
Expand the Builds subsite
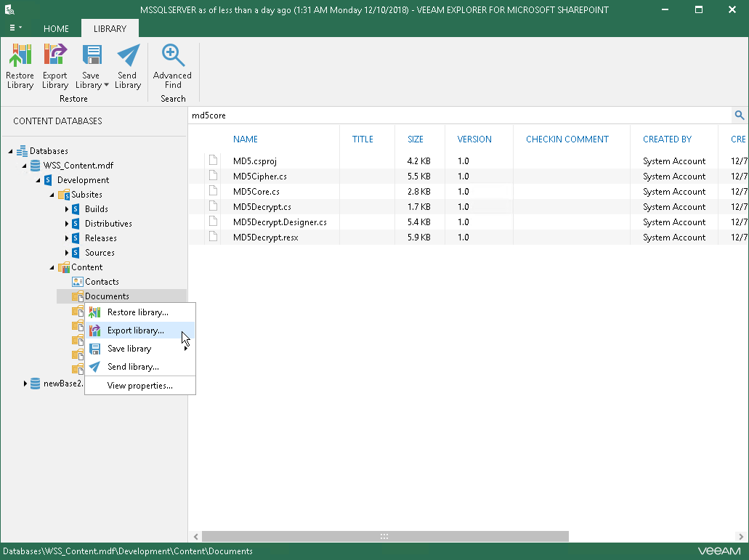pos(66,209)
